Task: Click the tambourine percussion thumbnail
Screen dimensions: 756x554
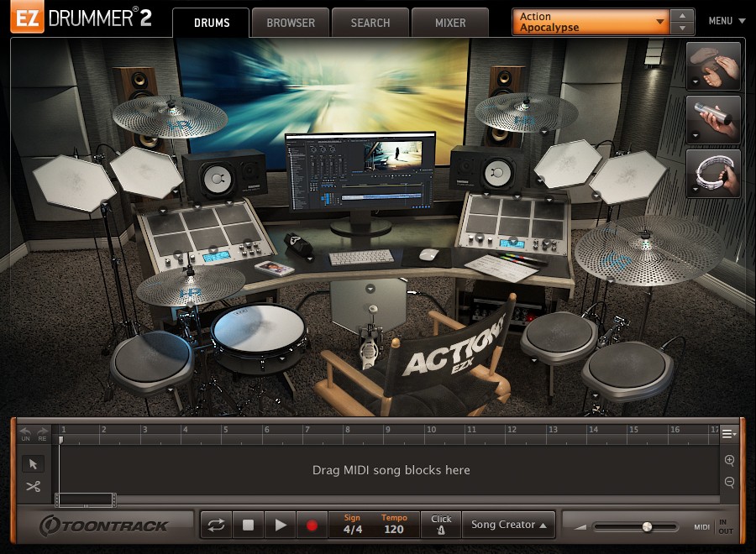Action: [713, 174]
